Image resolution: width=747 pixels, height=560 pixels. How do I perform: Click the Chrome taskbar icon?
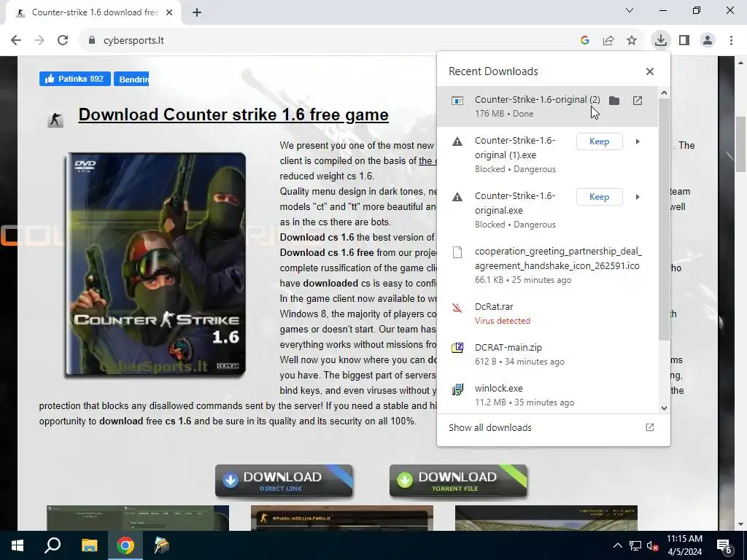[125, 545]
